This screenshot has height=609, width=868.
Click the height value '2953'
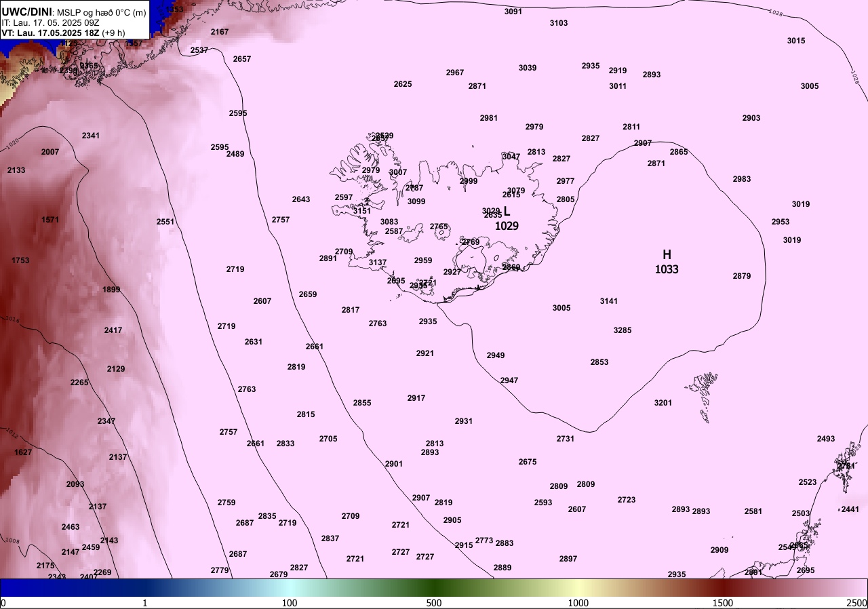point(781,222)
